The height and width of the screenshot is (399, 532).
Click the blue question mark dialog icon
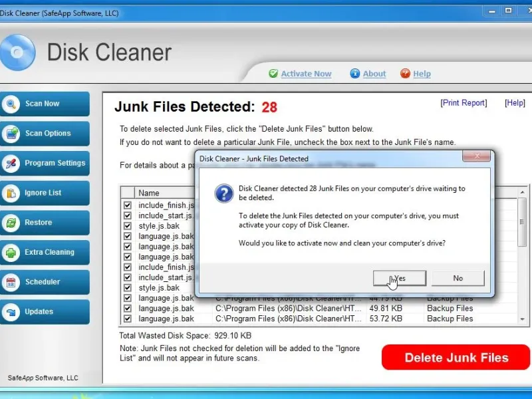[x=224, y=194]
